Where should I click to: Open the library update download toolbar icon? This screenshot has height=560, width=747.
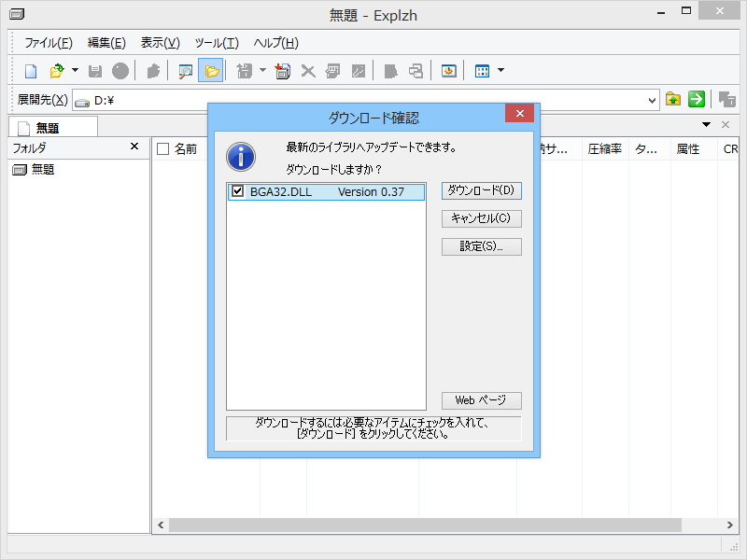click(x=448, y=70)
